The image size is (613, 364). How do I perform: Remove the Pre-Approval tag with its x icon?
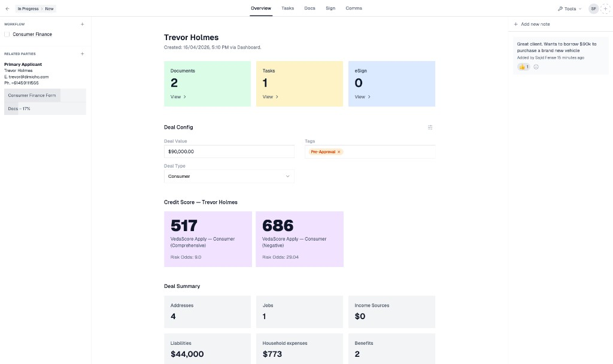click(x=339, y=151)
